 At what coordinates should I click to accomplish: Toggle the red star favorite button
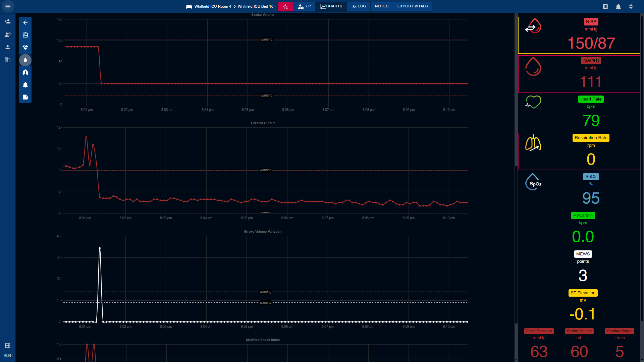285,6
